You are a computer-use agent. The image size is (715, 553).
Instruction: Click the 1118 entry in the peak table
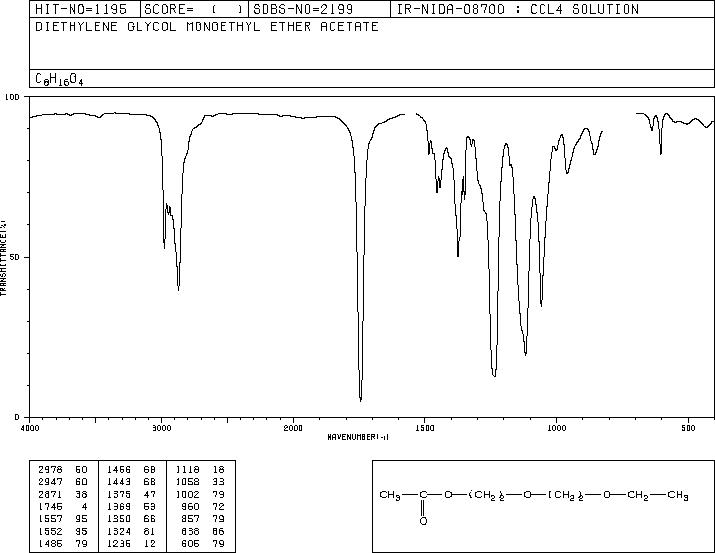(187, 470)
